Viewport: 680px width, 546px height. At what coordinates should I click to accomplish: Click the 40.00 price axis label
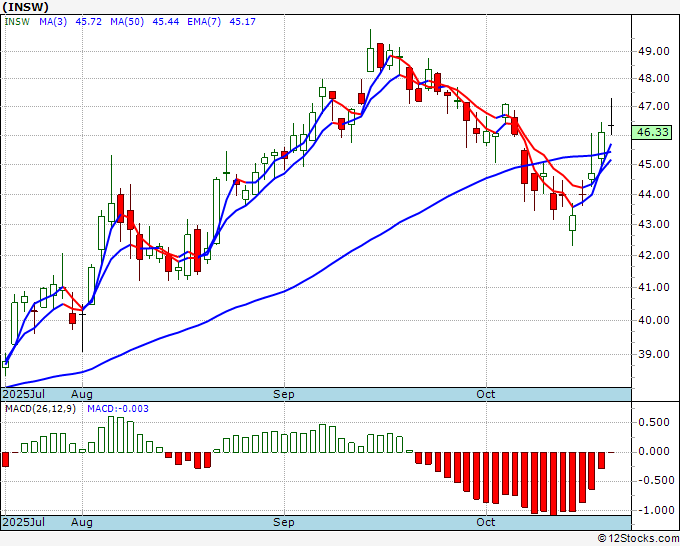(x=654, y=320)
